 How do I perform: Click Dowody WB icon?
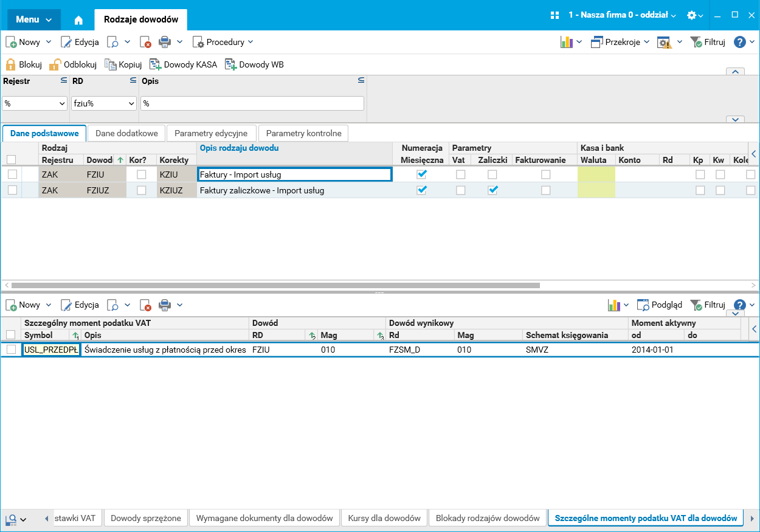pos(230,64)
